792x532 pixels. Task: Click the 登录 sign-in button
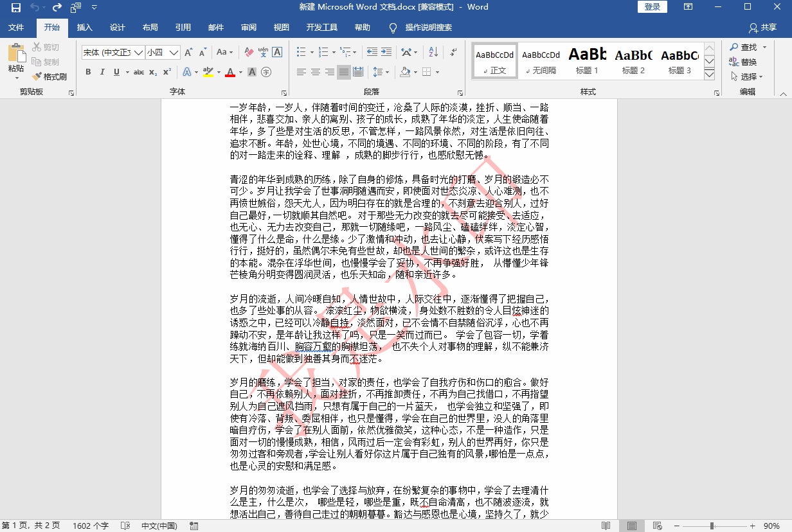651,7
